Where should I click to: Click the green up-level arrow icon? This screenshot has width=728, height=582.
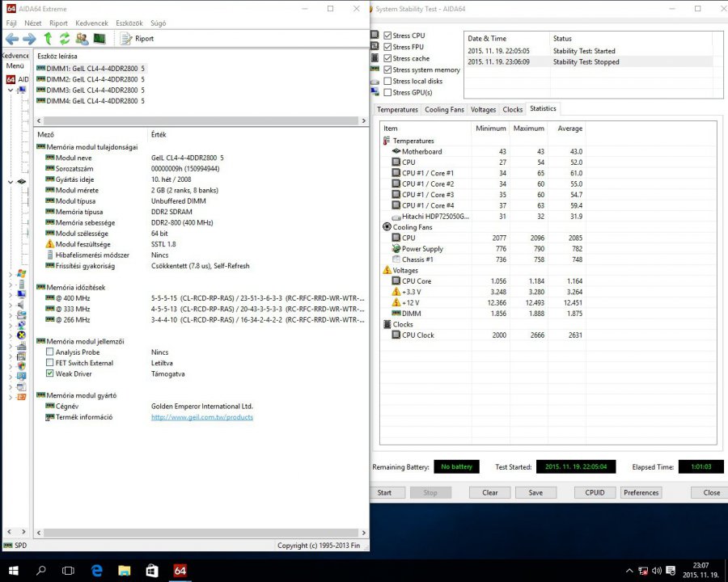pyautogui.click(x=48, y=39)
